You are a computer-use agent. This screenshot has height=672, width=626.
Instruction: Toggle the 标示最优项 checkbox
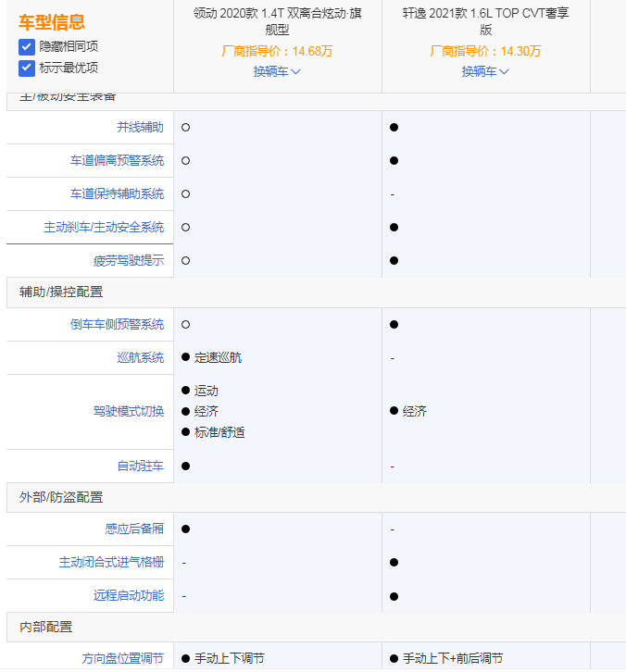click(x=27, y=68)
